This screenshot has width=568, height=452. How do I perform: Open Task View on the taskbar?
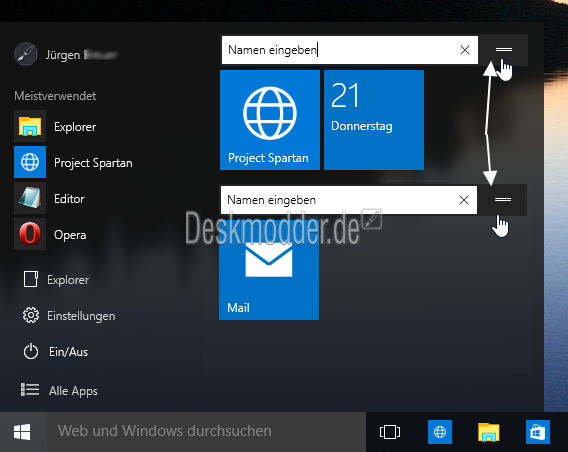click(390, 432)
